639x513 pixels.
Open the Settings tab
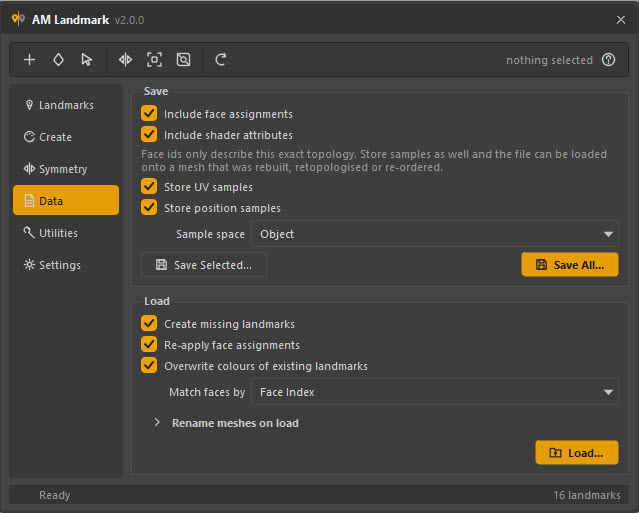click(66, 265)
